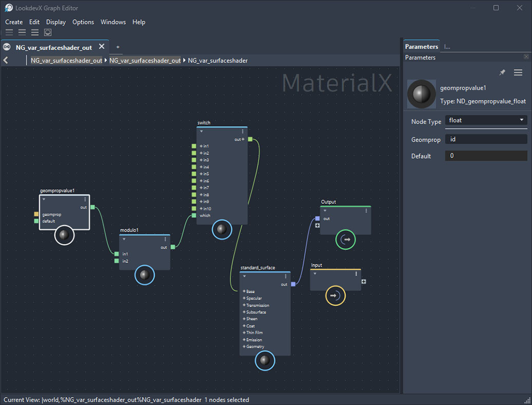Select the modulo1 node title
Viewport: 532px width, 405px height.
tap(129, 230)
